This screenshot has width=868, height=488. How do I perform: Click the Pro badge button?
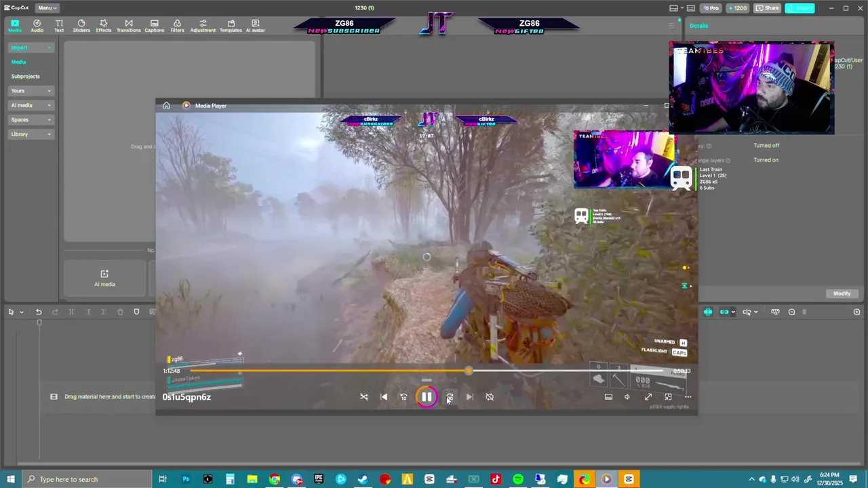(x=711, y=8)
